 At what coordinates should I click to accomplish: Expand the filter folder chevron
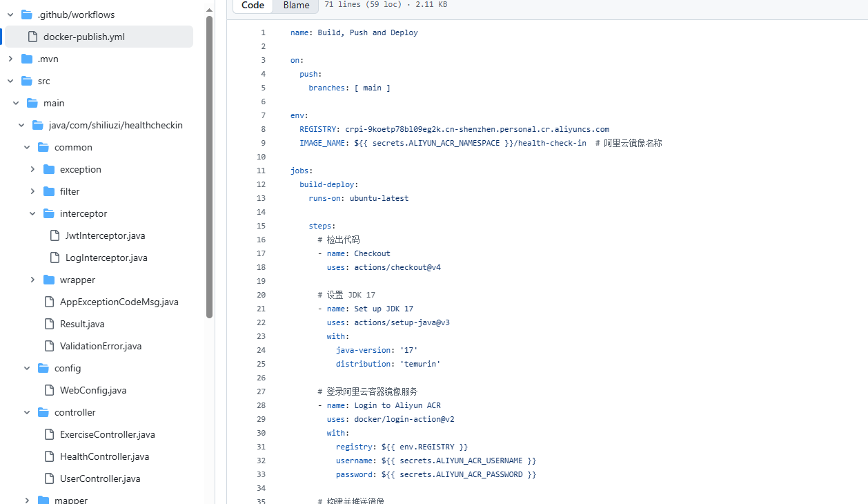32,191
